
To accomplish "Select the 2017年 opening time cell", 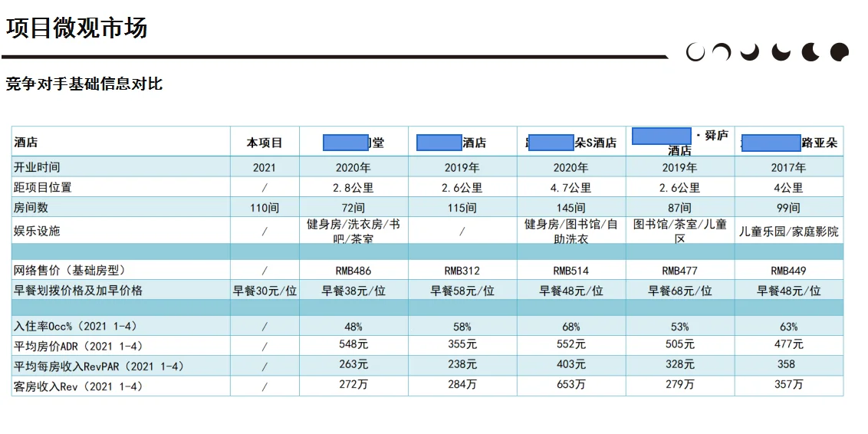I will pos(788,167).
